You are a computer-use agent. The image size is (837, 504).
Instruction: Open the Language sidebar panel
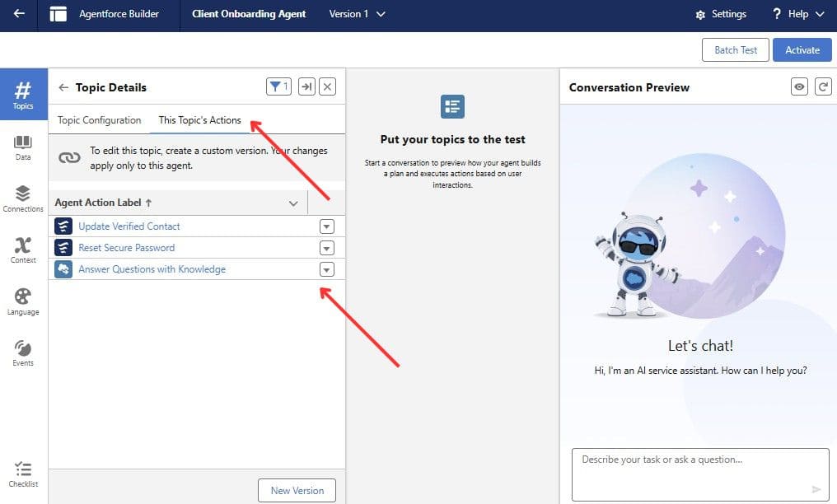[23, 302]
